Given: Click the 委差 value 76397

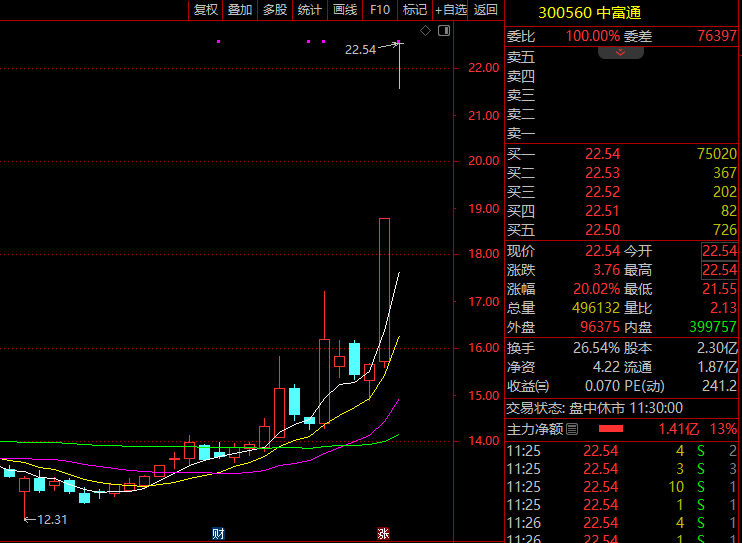Looking at the screenshot, I should point(717,36).
